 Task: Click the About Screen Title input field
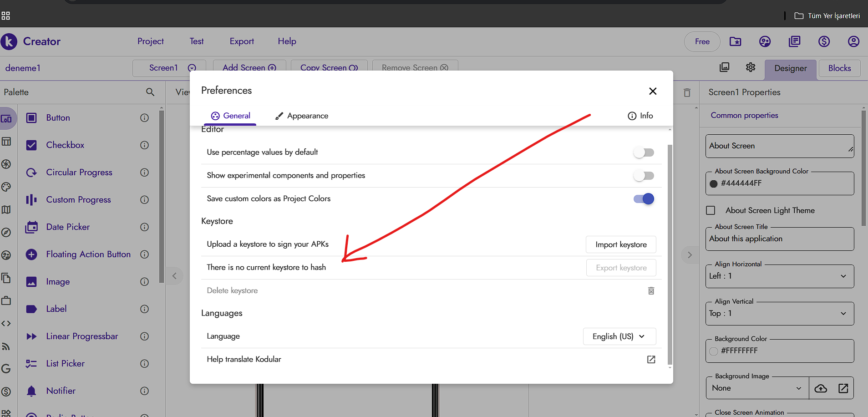(780, 239)
